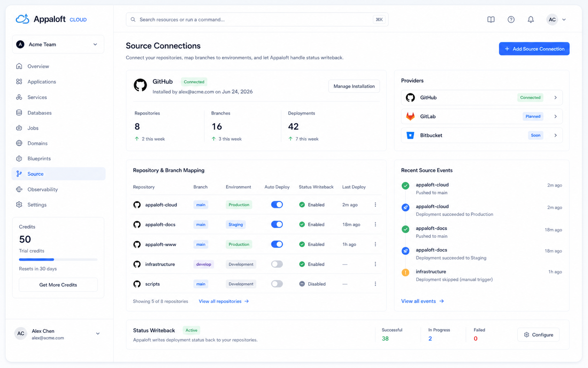Screen dimensions: 588x368
Task: Click rocket icon for appaloft-docs deployment event
Action: pyautogui.click(x=406, y=251)
